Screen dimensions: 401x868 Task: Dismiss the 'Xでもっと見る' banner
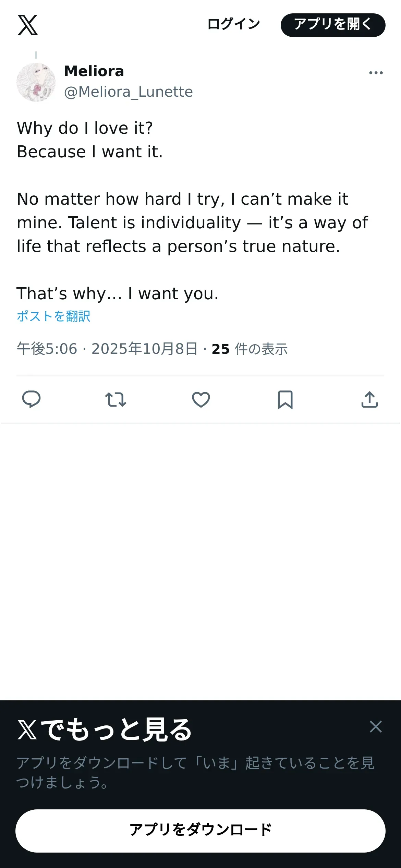(376, 726)
